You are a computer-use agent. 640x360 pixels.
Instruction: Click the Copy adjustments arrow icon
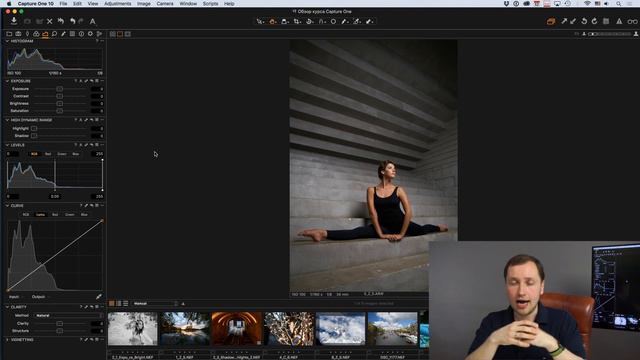pyautogui.click(x=564, y=21)
